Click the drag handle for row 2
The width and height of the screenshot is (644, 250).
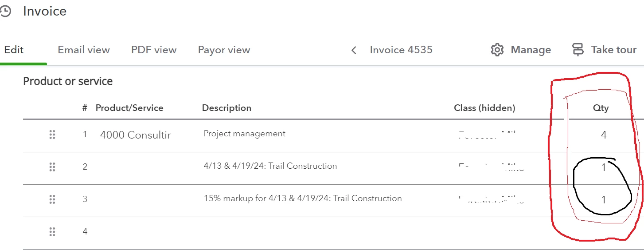coord(52,167)
